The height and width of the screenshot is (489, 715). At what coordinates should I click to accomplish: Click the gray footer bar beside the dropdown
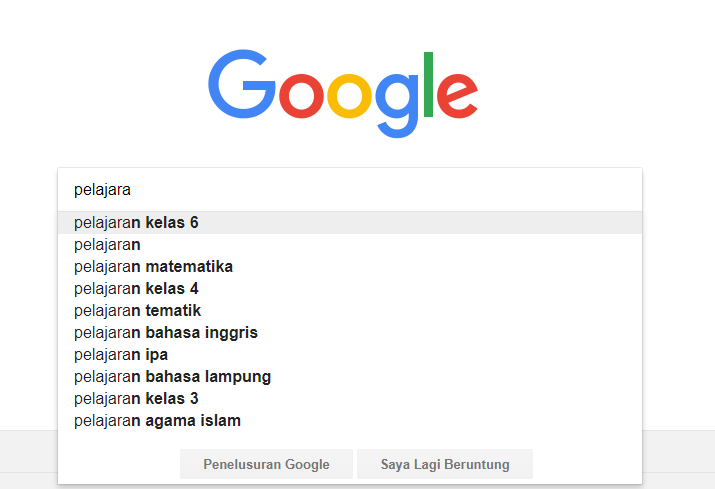679,459
